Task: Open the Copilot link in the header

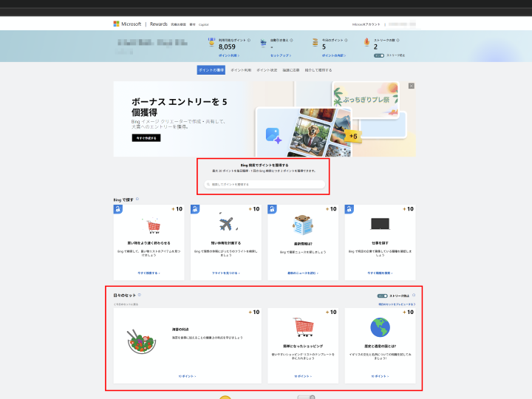Action: tap(204, 25)
